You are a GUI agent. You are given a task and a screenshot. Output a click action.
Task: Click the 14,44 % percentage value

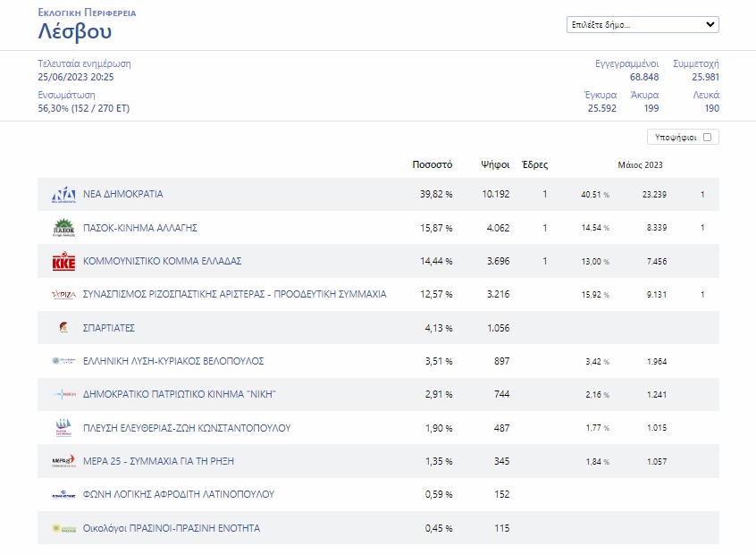[436, 261]
